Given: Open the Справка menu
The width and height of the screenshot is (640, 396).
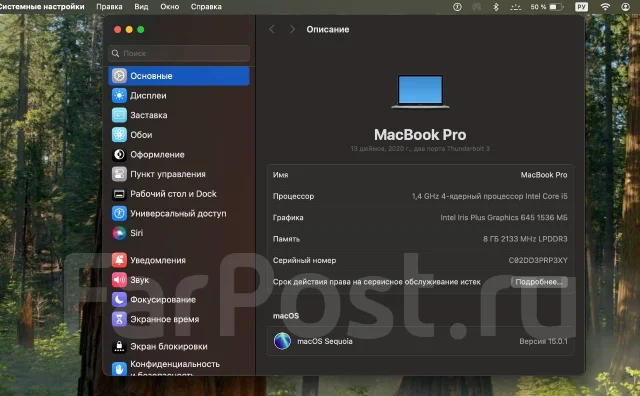Looking at the screenshot, I should click(206, 7).
